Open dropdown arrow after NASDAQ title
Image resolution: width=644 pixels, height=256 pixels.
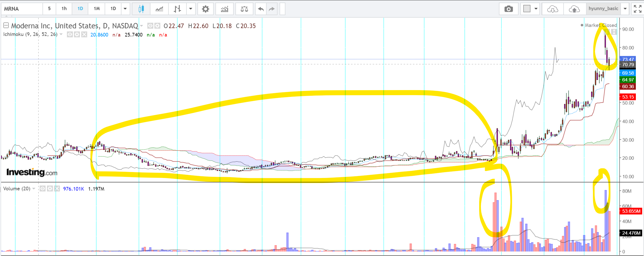141,26
